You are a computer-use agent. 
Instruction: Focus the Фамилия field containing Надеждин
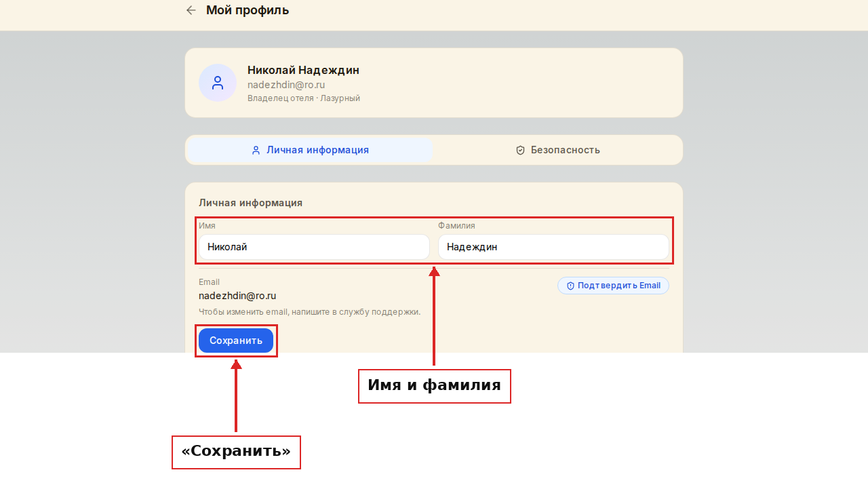click(x=553, y=247)
